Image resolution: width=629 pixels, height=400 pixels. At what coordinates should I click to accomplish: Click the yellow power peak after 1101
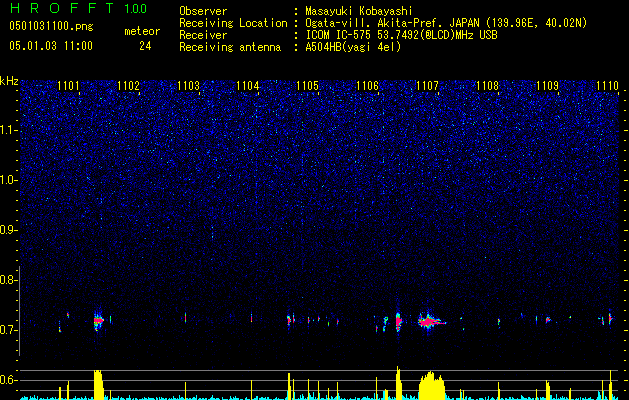coord(98,384)
